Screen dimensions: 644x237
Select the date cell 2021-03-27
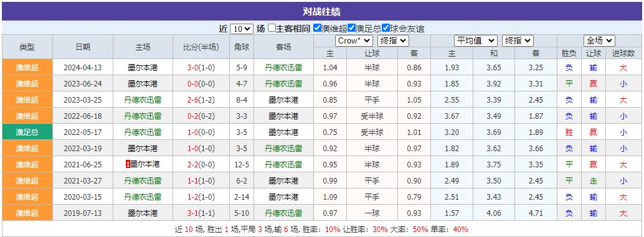tap(83, 181)
